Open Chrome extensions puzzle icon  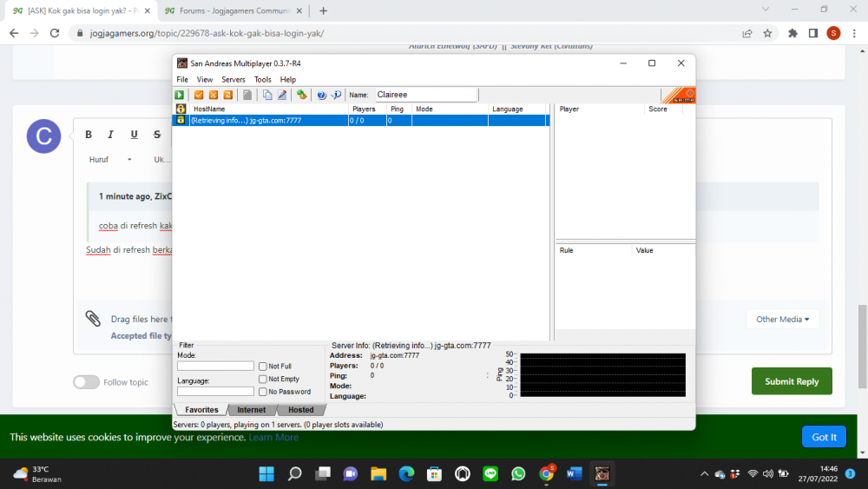(792, 33)
